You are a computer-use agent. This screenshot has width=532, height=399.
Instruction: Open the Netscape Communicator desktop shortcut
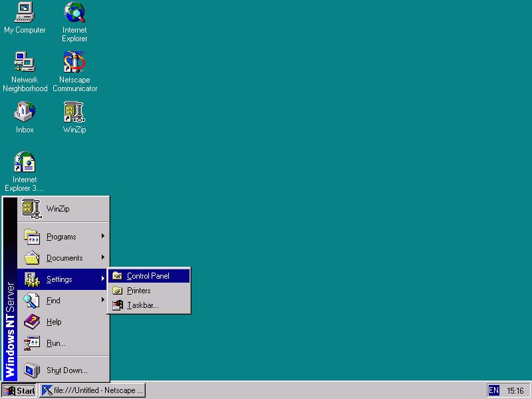click(x=74, y=63)
